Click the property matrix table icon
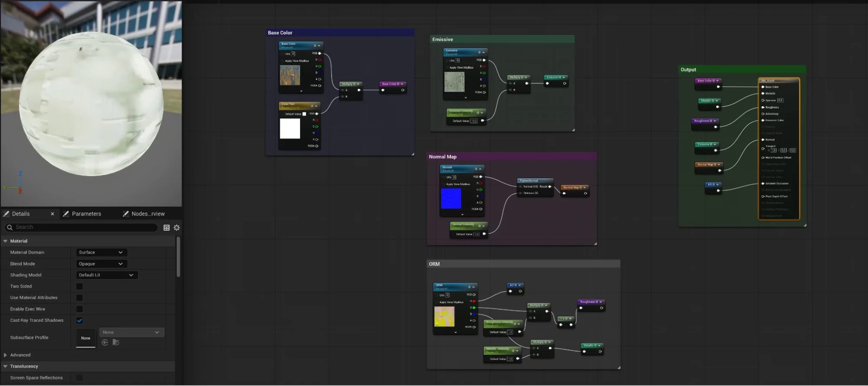The image size is (868, 386). (166, 228)
